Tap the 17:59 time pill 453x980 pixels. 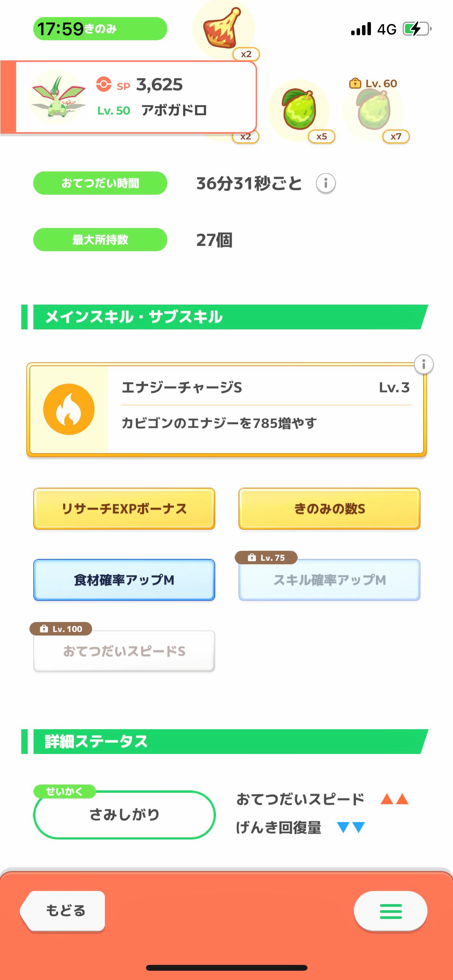100,29
